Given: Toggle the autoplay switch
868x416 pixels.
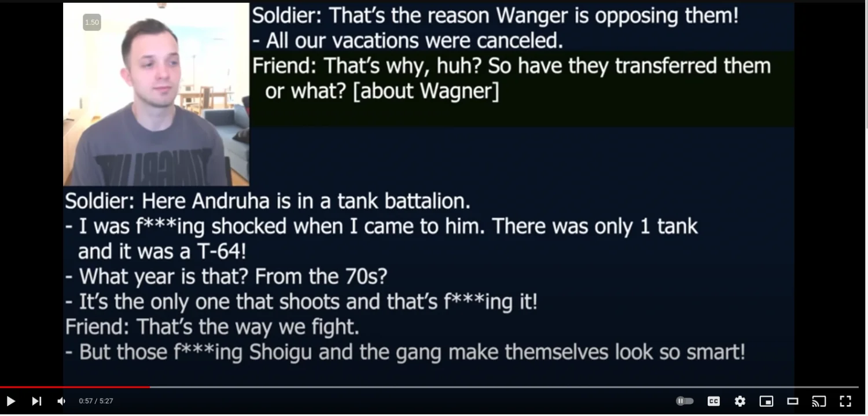Looking at the screenshot, I should 685,401.
